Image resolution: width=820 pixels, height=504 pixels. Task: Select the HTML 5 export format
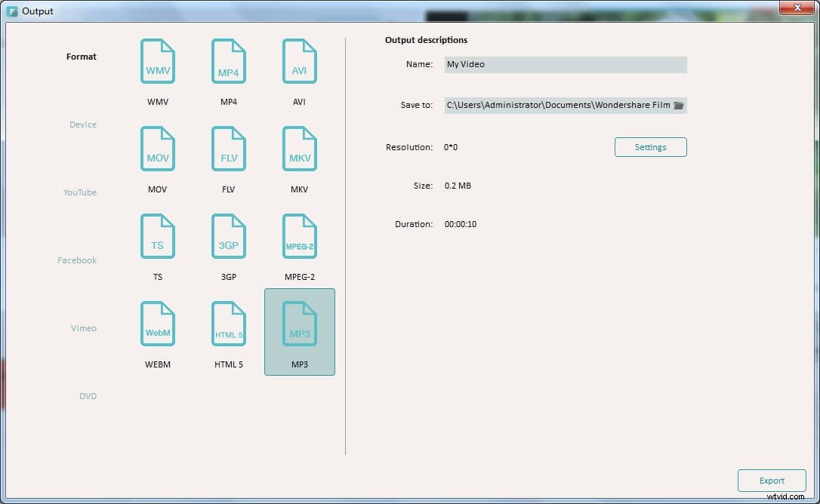(x=228, y=323)
